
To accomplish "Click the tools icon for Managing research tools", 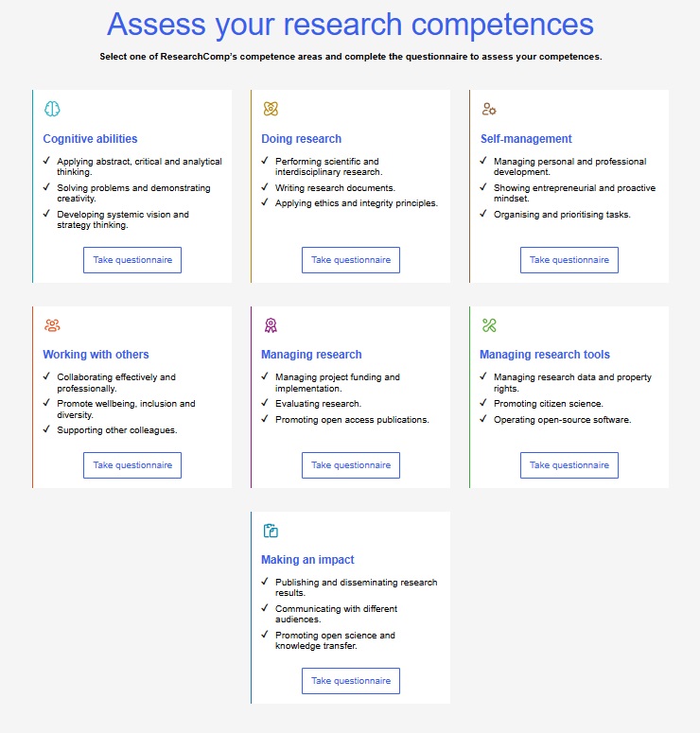I will coord(489,325).
